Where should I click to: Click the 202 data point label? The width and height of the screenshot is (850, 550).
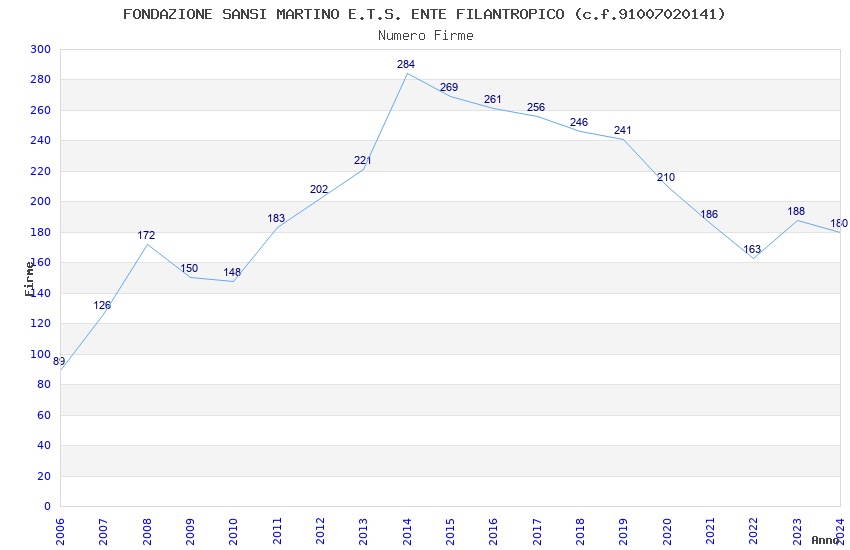point(319,189)
